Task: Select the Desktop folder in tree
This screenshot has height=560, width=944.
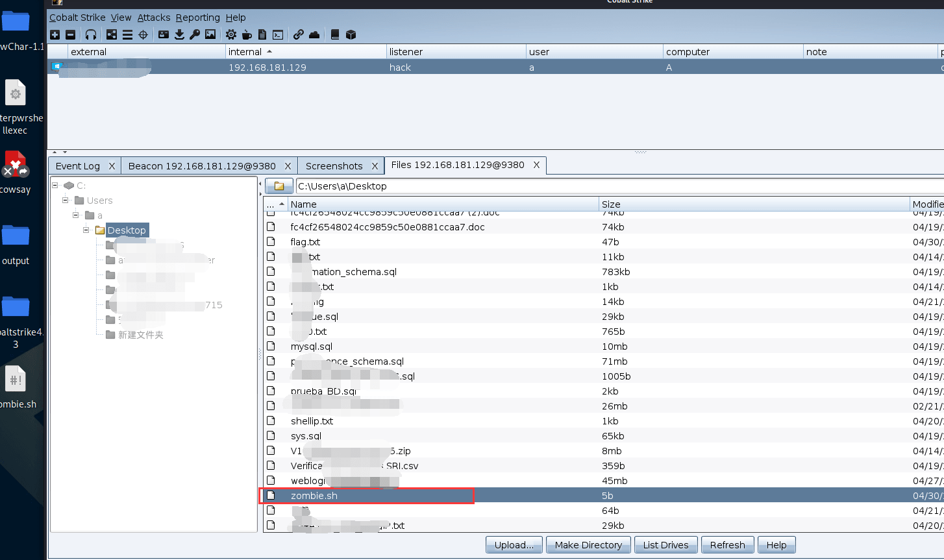Action: 127,230
